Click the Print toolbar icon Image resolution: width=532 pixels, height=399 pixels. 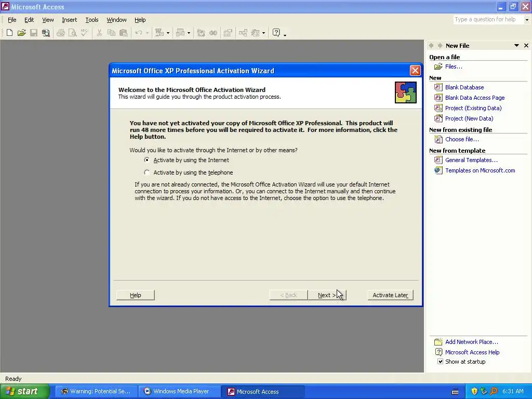(61, 33)
